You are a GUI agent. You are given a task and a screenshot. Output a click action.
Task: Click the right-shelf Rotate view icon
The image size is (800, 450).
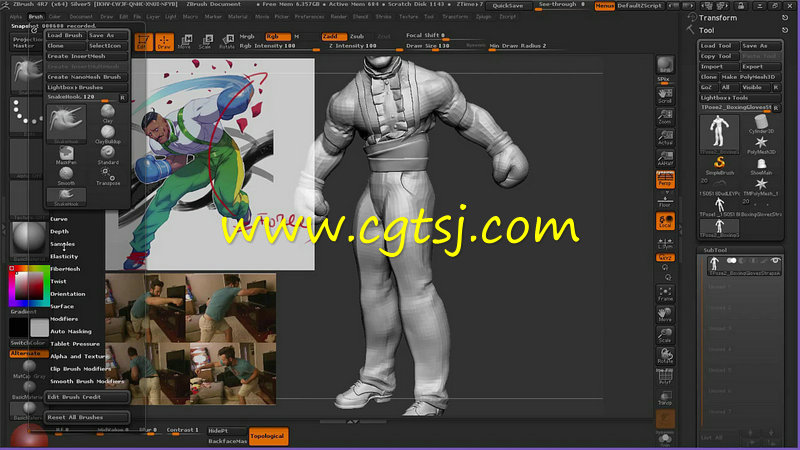click(x=665, y=355)
